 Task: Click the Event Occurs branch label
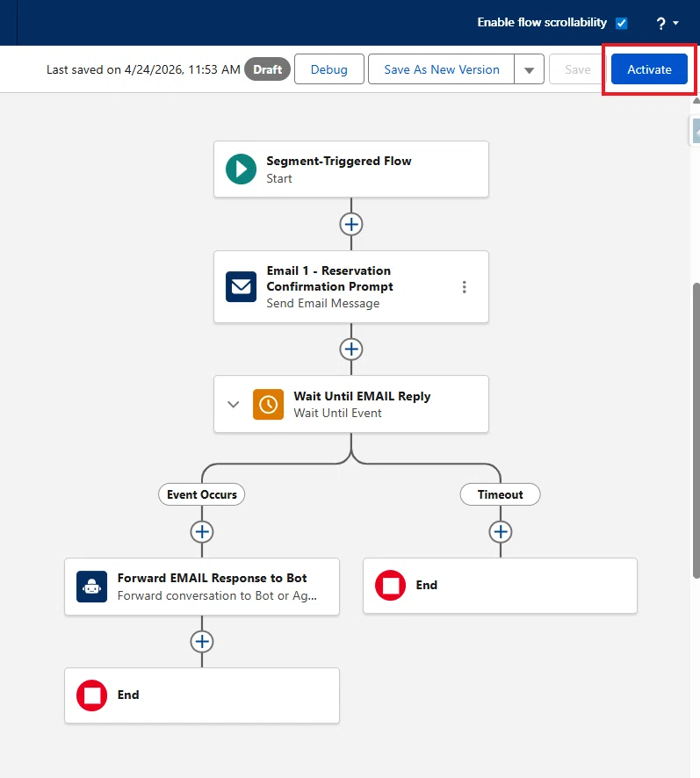tap(201, 494)
